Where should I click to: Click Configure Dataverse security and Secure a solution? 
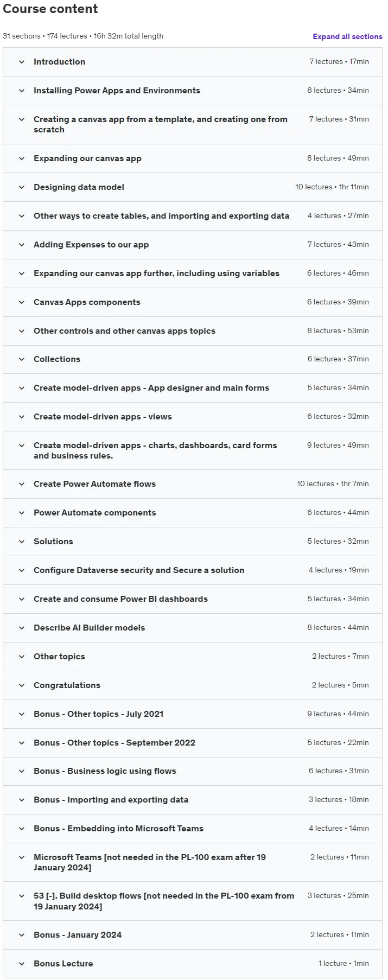pyautogui.click(x=139, y=570)
